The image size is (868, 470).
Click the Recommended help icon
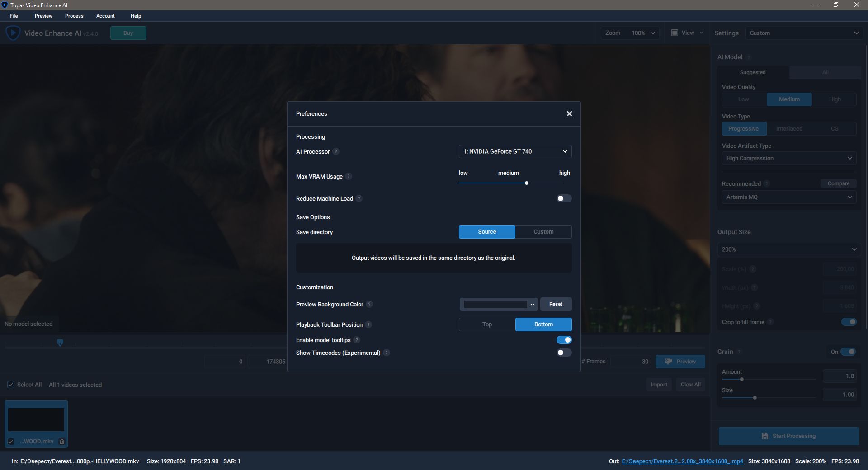pos(767,183)
